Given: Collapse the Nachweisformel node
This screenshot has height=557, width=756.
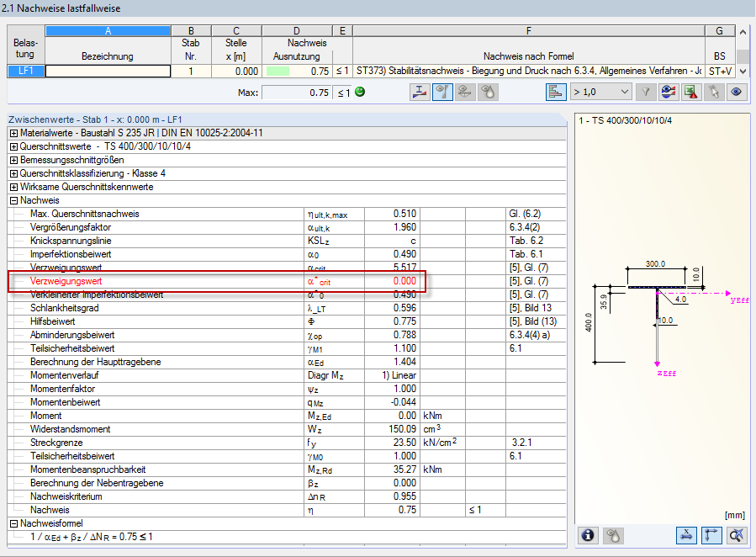Looking at the screenshot, I should (14, 523).
